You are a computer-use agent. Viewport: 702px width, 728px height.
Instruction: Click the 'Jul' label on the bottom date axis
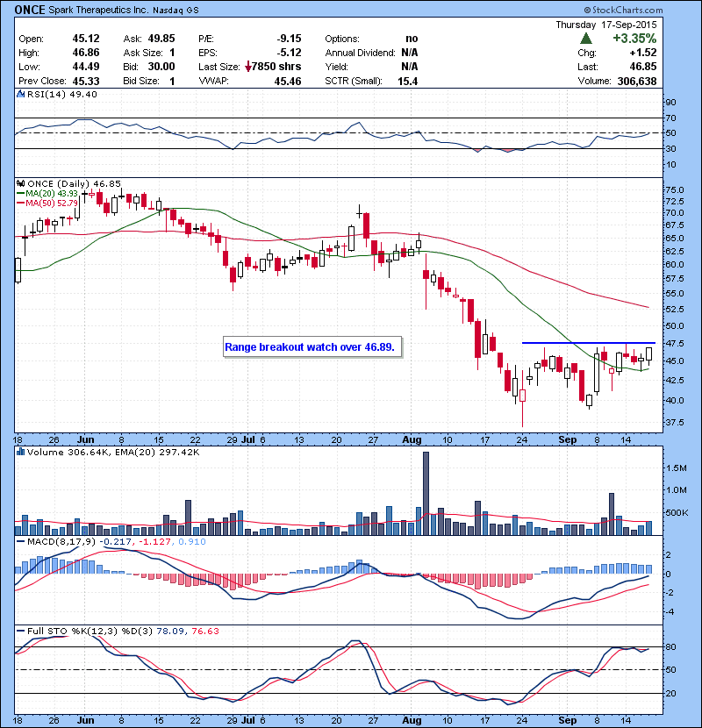[x=248, y=720]
